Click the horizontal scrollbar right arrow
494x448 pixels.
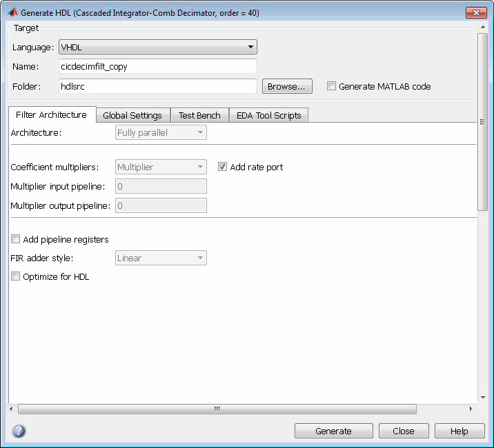pos(471,409)
